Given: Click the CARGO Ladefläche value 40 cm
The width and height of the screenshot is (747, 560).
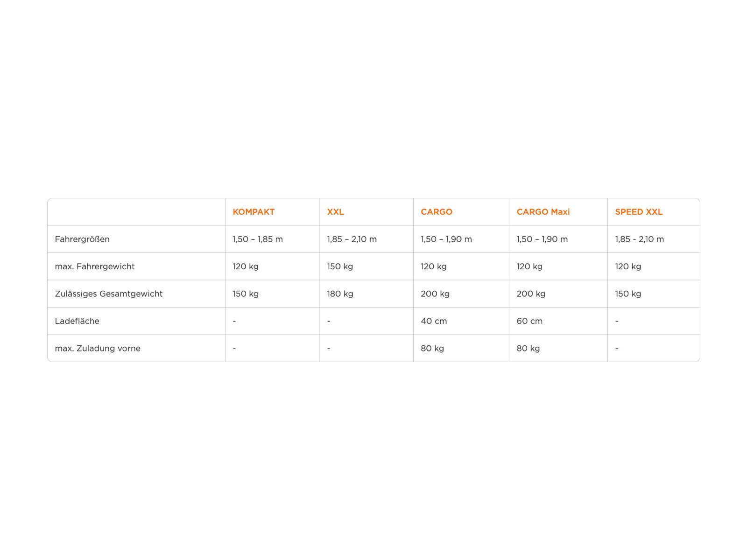Looking at the screenshot, I should pyautogui.click(x=434, y=321).
